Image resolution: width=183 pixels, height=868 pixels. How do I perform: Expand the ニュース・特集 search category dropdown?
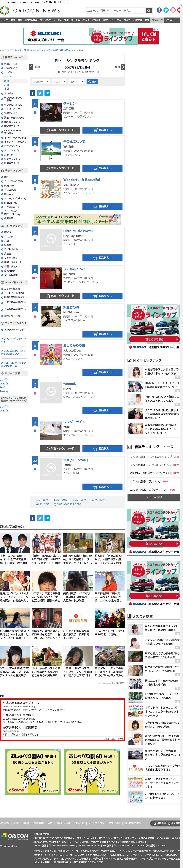98,10
